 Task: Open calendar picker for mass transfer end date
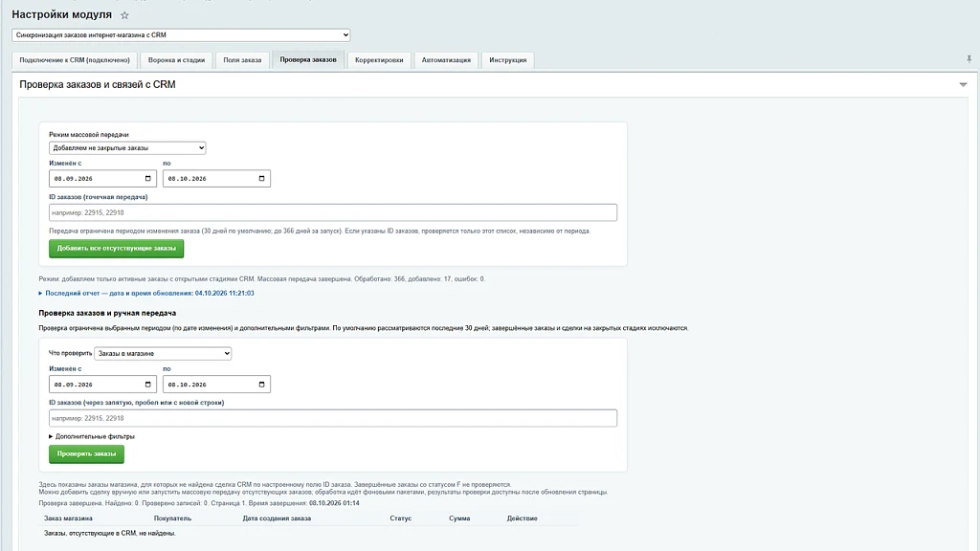click(262, 179)
